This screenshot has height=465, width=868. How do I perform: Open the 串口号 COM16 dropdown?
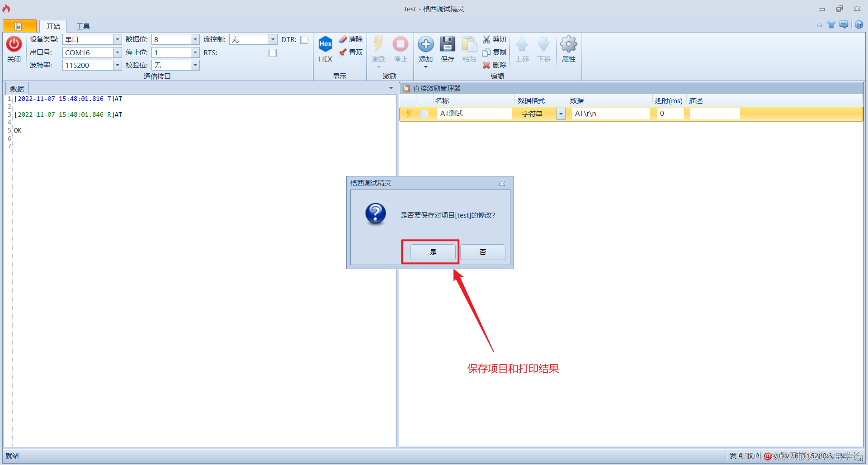(x=117, y=52)
